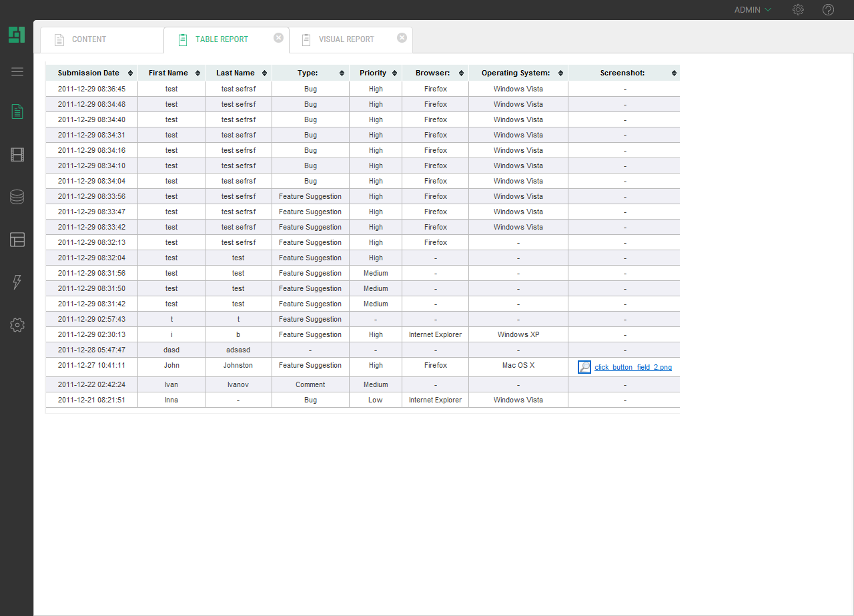Image resolution: width=854 pixels, height=616 pixels.
Task: Click the green app logo in sidebar
Action: pyautogui.click(x=17, y=35)
